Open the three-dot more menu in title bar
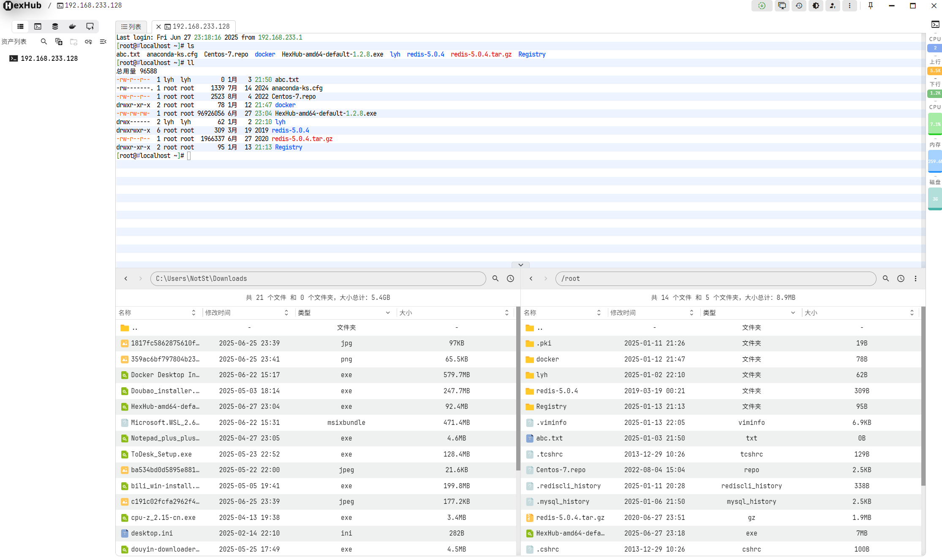Viewport: 942px width, 560px height. tap(849, 5)
